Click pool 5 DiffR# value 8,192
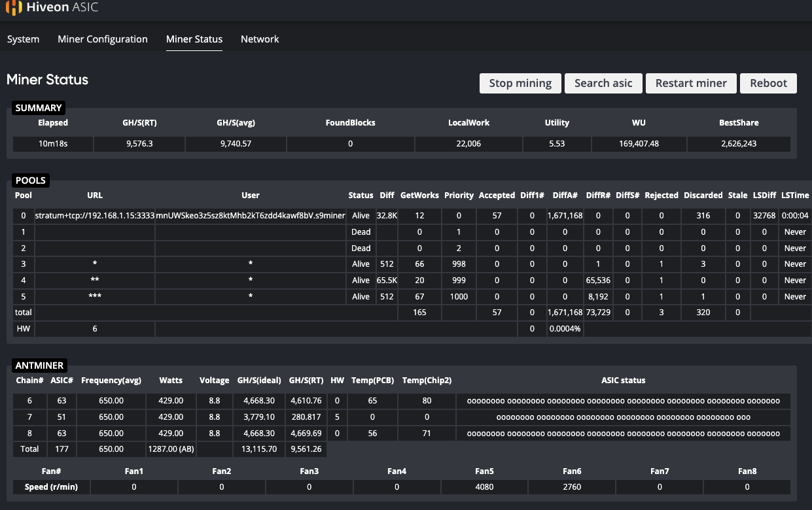The image size is (812, 510). tap(598, 296)
